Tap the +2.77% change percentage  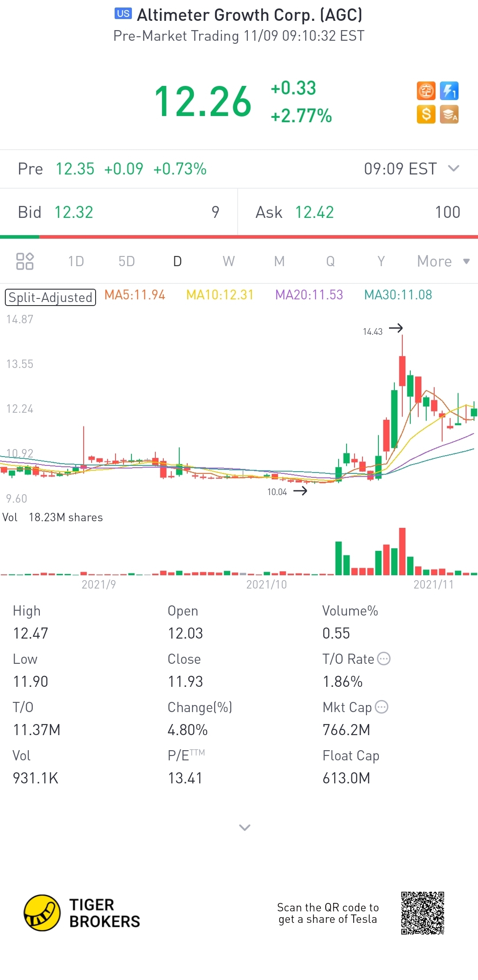pyautogui.click(x=301, y=116)
